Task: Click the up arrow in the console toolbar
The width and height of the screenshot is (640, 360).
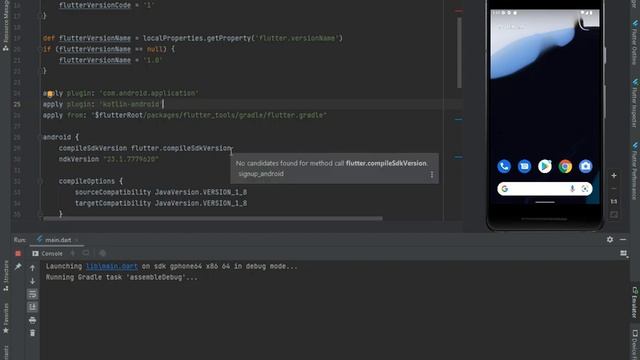Action: pyautogui.click(x=33, y=268)
